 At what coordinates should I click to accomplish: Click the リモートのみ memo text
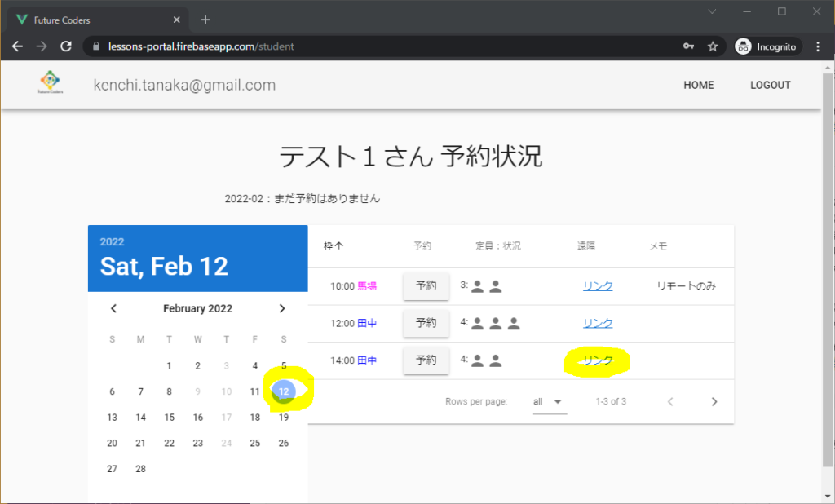coord(686,286)
